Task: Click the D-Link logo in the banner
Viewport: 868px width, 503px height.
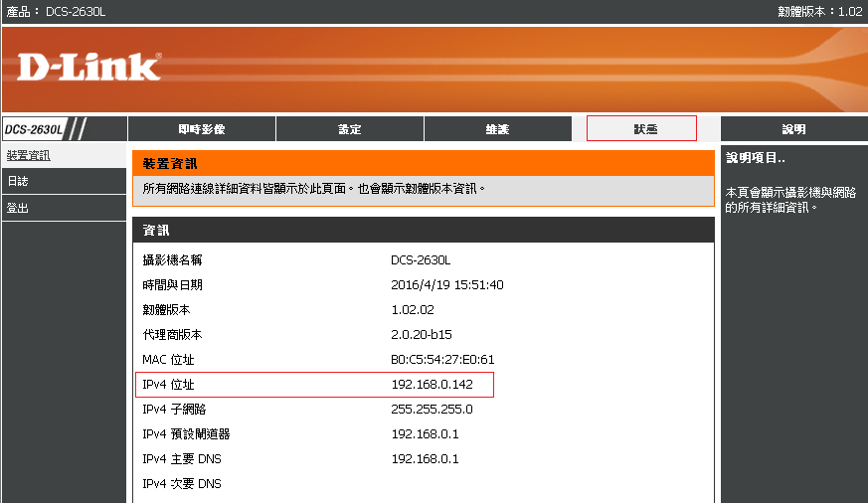Action: pyautogui.click(x=88, y=67)
